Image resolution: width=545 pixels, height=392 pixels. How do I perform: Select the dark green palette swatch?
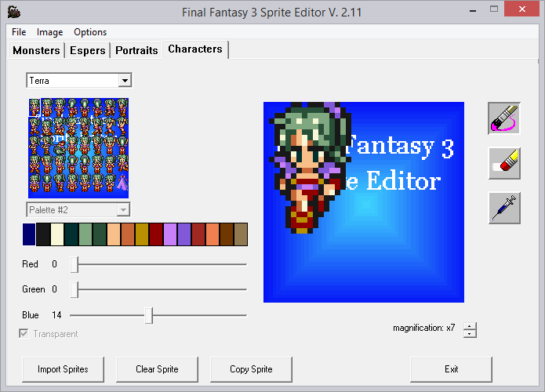100,234
